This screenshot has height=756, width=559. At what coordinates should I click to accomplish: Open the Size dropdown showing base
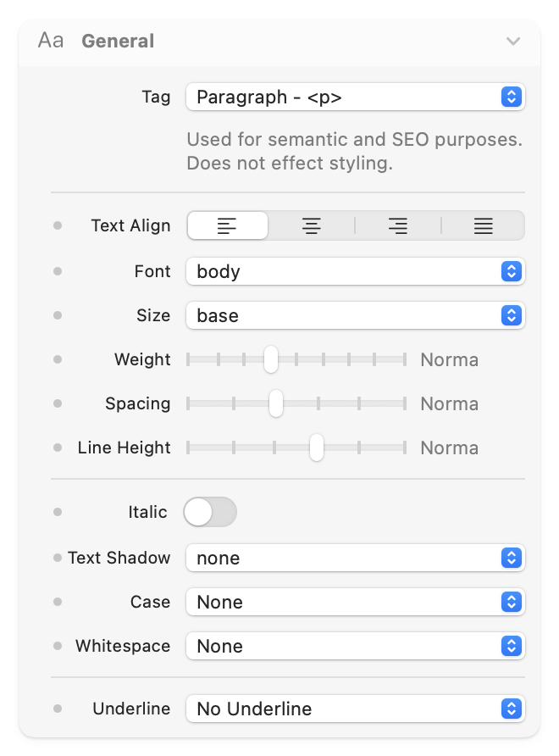[355, 315]
